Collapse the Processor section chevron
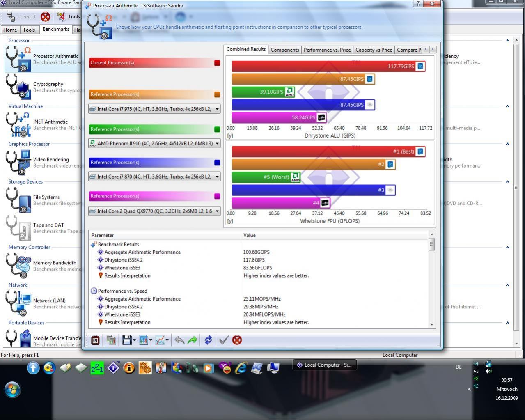The image size is (525, 420). 507,41
